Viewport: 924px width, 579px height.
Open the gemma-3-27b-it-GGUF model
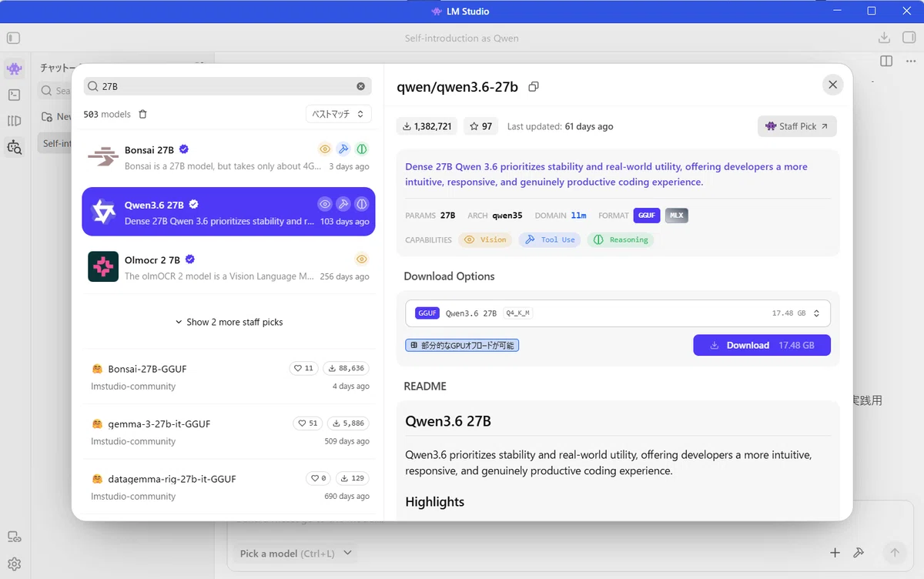point(229,432)
